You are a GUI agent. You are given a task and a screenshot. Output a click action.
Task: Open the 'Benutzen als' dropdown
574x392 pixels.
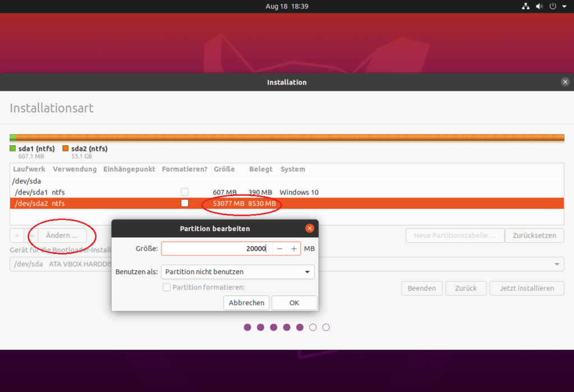[x=237, y=271]
